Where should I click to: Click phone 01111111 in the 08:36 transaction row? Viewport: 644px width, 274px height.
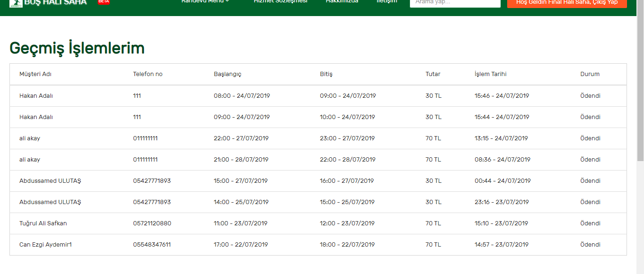[145, 160]
